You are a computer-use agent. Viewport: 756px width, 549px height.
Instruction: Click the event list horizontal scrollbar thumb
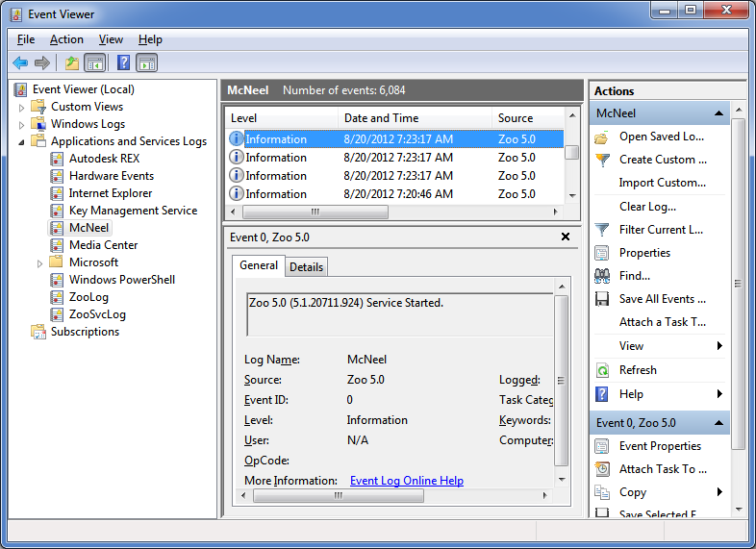pyautogui.click(x=315, y=212)
